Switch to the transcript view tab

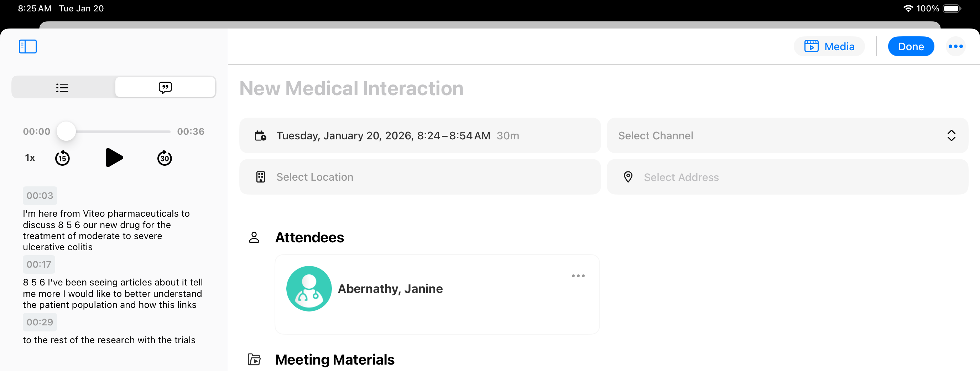[165, 88]
